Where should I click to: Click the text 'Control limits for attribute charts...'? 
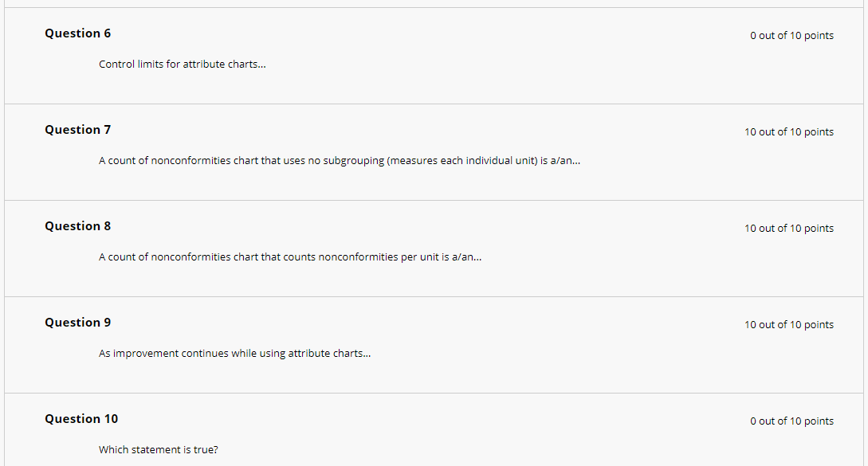click(x=182, y=65)
